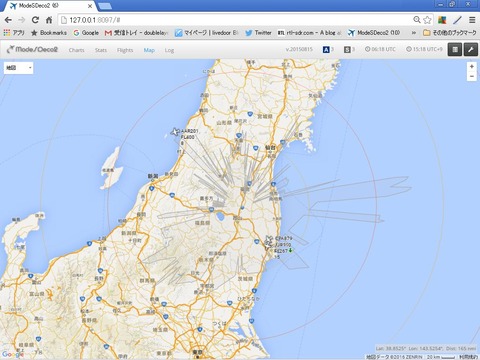The image size is (480, 360).
Task: Open the Charts page
Action: click(x=76, y=50)
